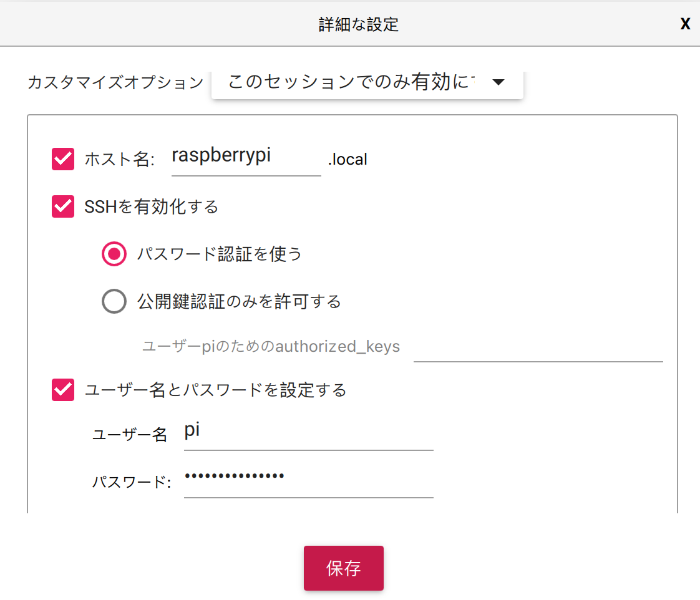The width and height of the screenshot is (700, 600).
Task: Close the 詳細な設定 dialog with X
Action: 685,24
